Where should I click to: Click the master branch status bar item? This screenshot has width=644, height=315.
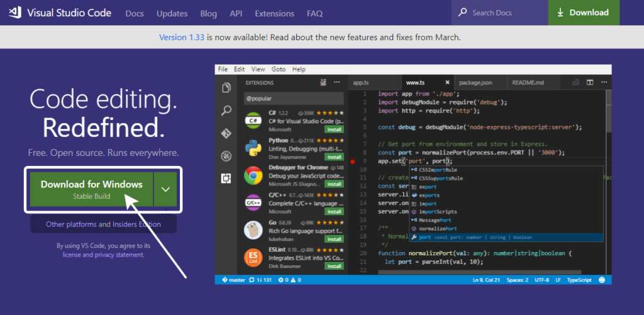[x=233, y=280]
